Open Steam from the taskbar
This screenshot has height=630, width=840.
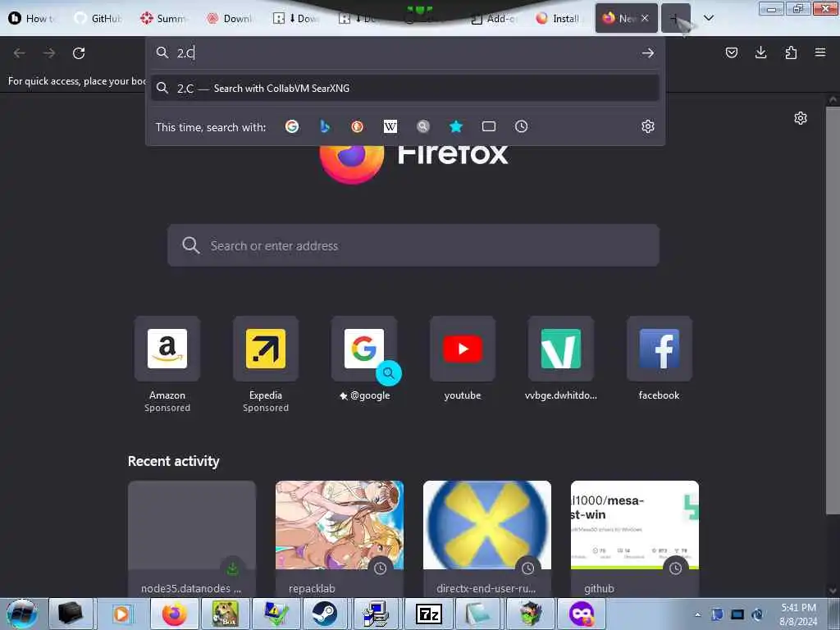(x=325, y=614)
